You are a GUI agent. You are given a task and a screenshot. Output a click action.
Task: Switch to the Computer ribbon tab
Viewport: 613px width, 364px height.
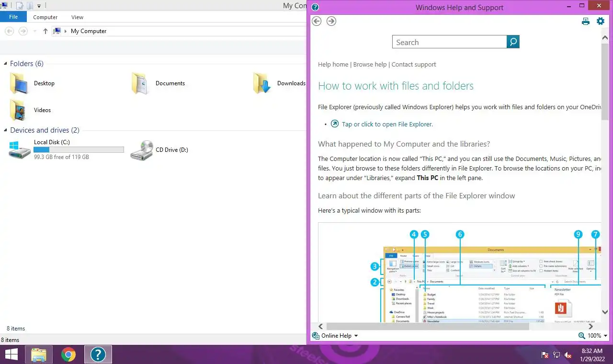coord(45,17)
